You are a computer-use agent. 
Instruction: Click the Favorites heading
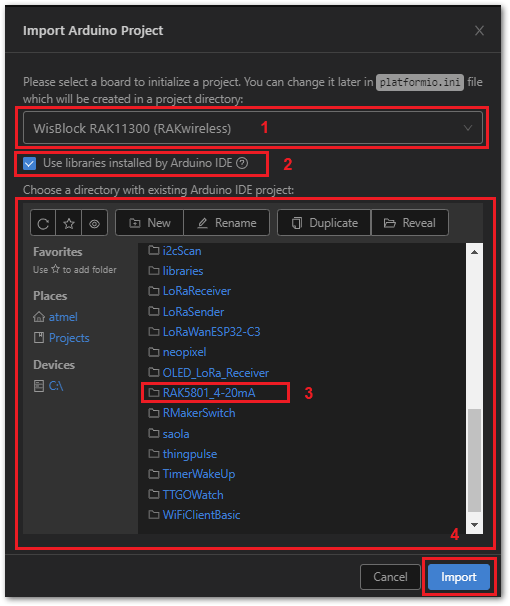[x=58, y=252]
